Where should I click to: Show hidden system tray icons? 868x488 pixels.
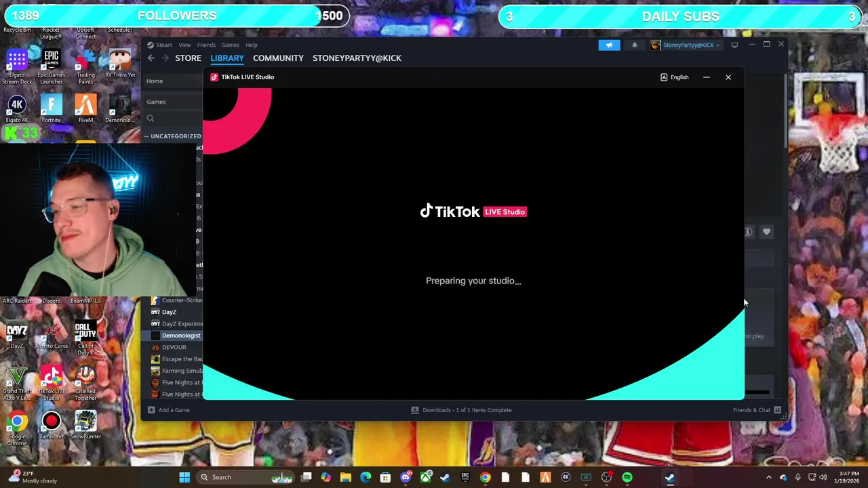point(768,477)
